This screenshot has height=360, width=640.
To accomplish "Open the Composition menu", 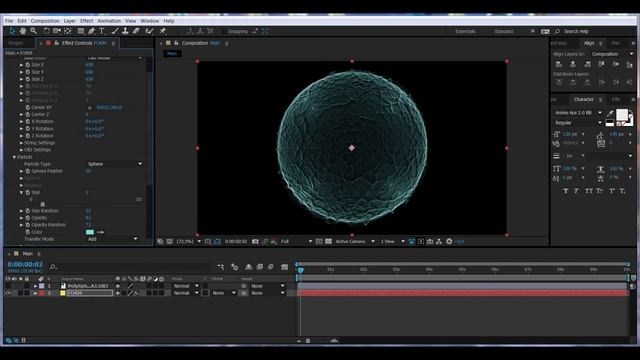I will coord(45,21).
